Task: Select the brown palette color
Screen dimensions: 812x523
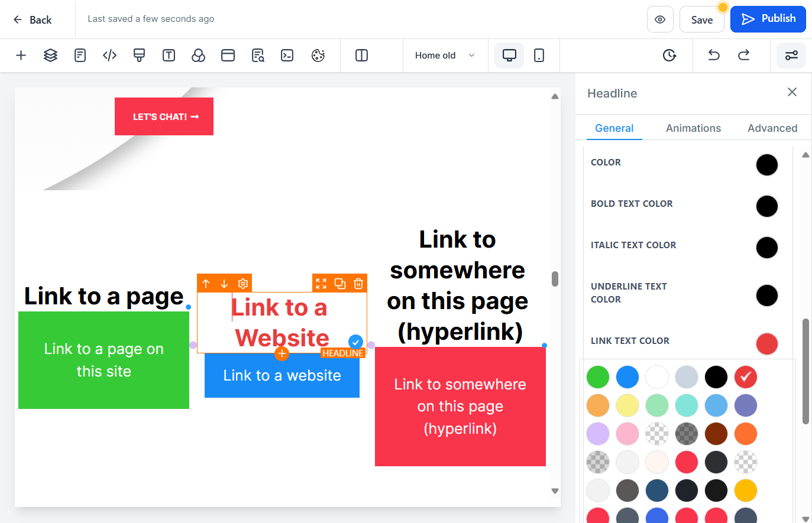Action: click(x=716, y=434)
